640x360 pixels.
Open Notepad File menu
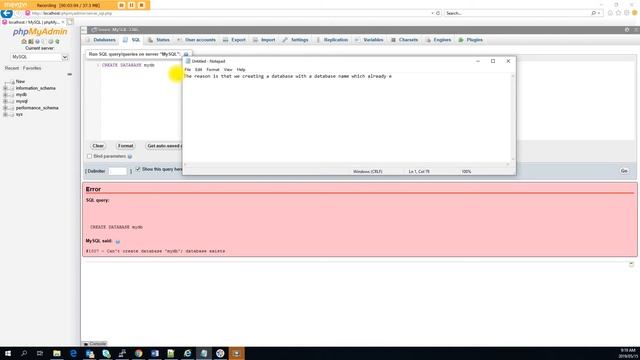[187, 70]
